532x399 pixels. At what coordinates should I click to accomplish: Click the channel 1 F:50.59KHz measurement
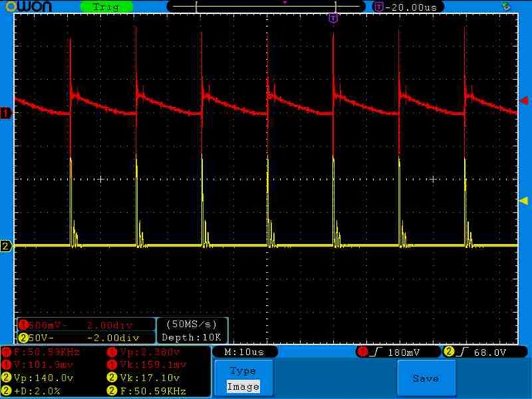[x=41, y=352]
